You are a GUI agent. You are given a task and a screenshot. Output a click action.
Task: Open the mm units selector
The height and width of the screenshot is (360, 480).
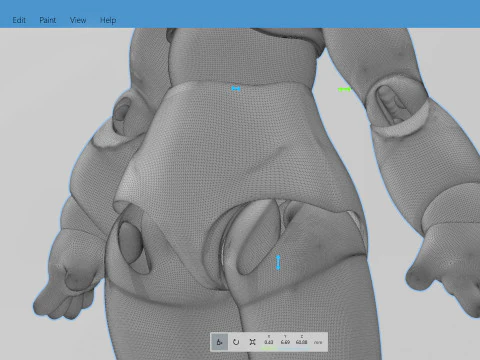(318, 342)
